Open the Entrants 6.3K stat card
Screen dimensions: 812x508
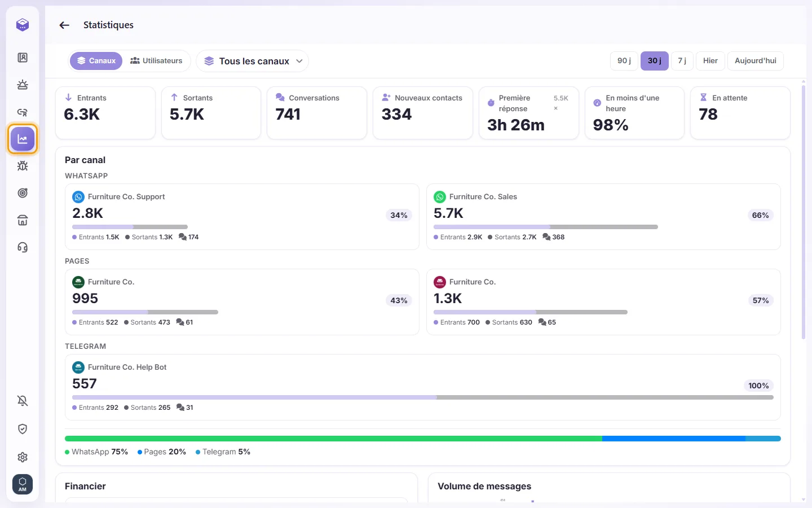[105, 113]
